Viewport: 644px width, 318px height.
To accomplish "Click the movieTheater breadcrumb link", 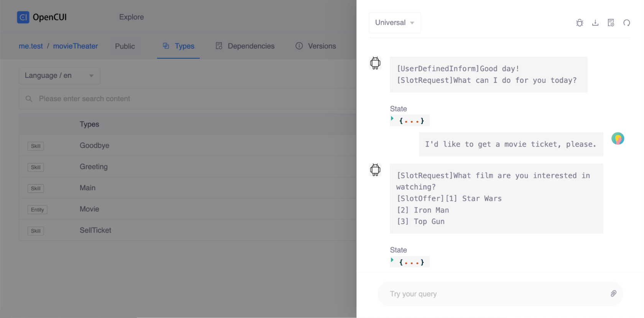I will point(76,46).
